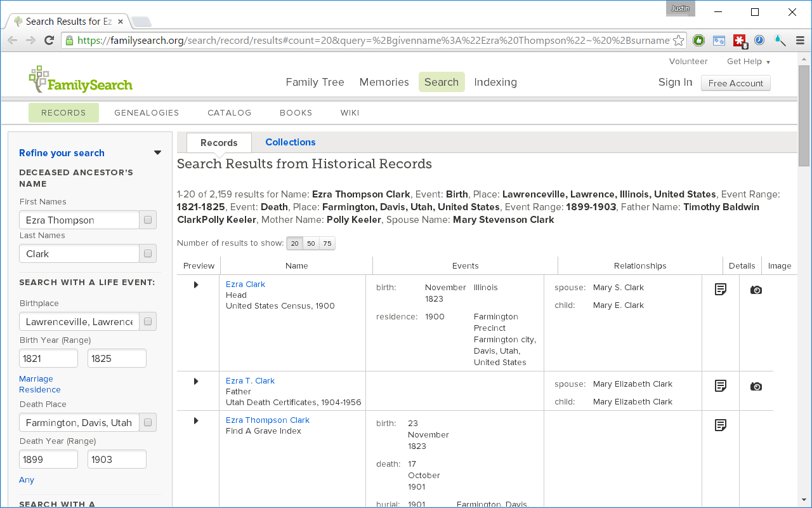Click the Sign In link
The height and width of the screenshot is (508, 812).
[x=676, y=82]
